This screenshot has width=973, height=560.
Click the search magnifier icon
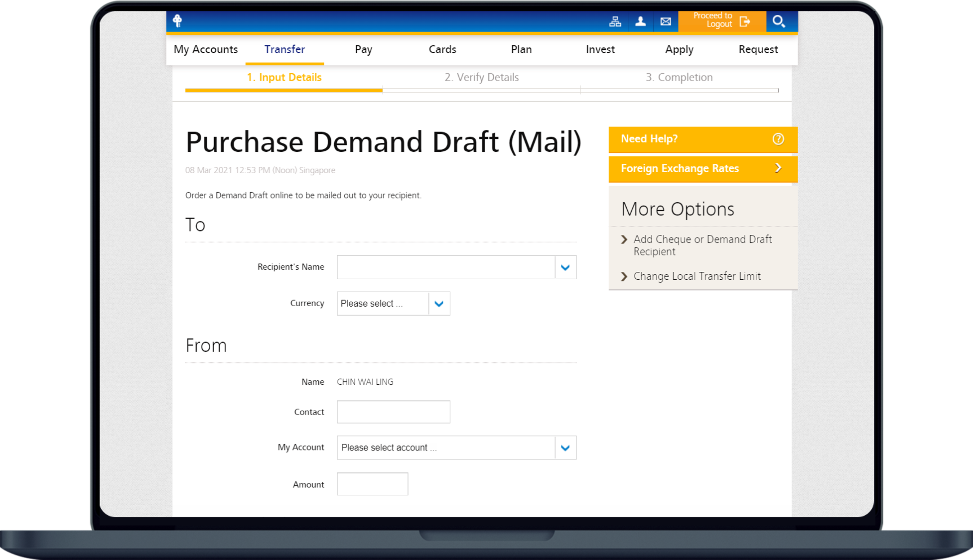coord(779,21)
